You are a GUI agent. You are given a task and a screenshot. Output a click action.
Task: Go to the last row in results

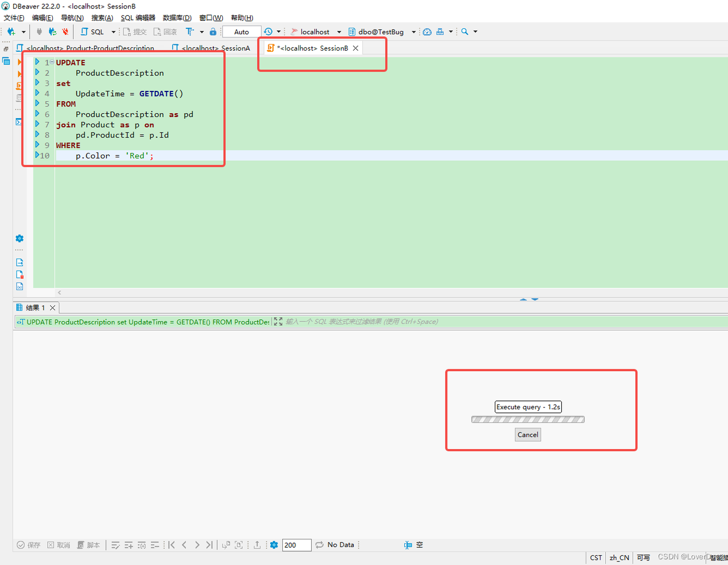[209, 545]
